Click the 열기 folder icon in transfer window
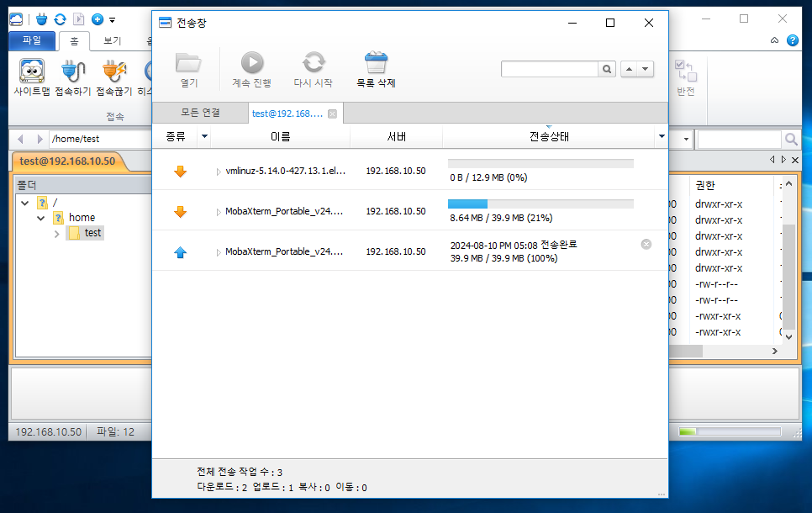This screenshot has height=513, width=812. [188, 63]
